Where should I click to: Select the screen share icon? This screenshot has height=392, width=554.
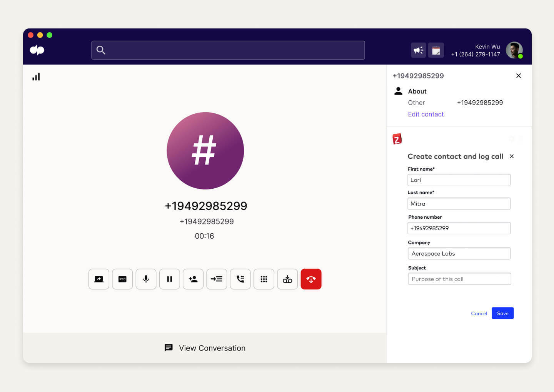pos(98,279)
